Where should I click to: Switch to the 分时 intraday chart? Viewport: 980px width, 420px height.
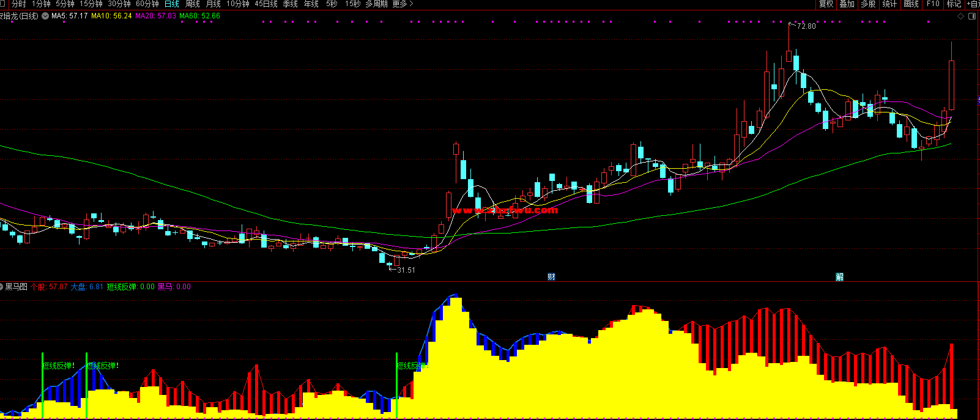coord(19,4)
